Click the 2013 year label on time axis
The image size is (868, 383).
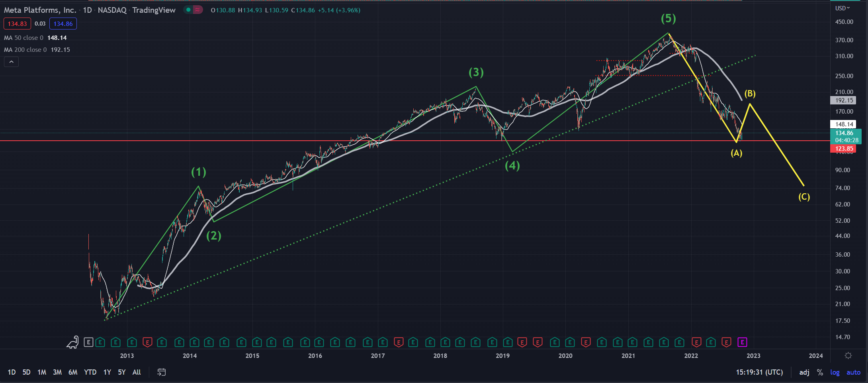tap(127, 356)
